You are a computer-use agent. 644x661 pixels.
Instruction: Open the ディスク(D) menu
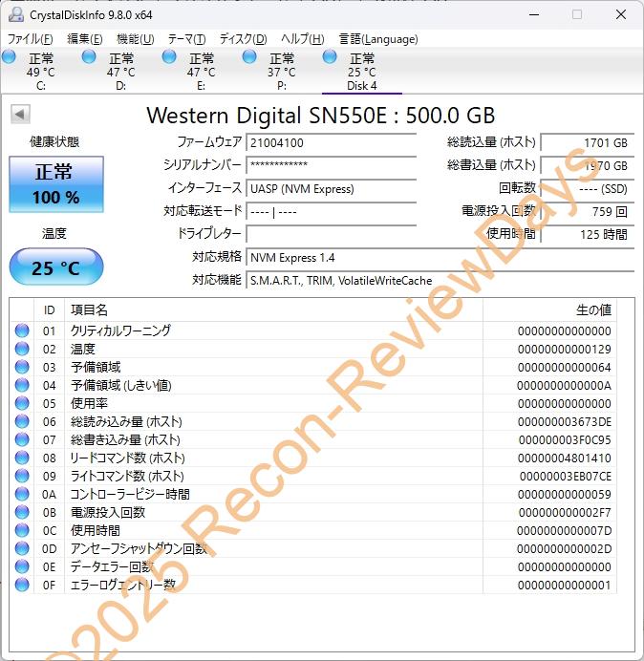coord(243,39)
